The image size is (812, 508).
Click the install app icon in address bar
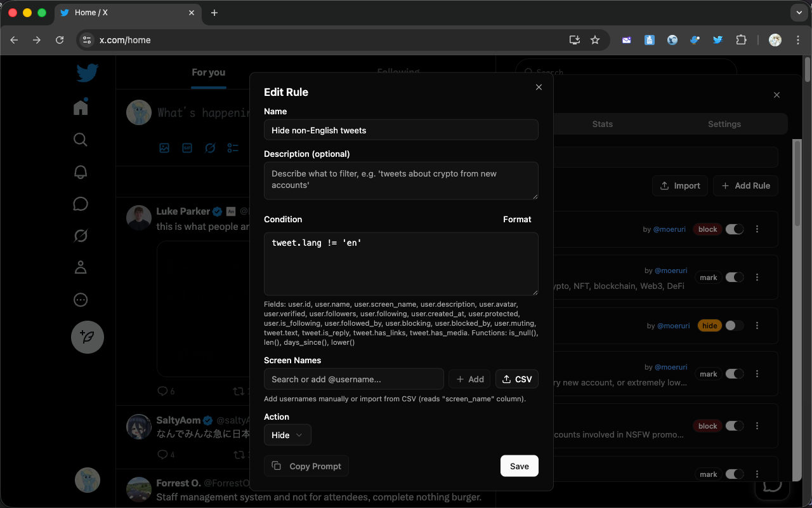pos(575,40)
